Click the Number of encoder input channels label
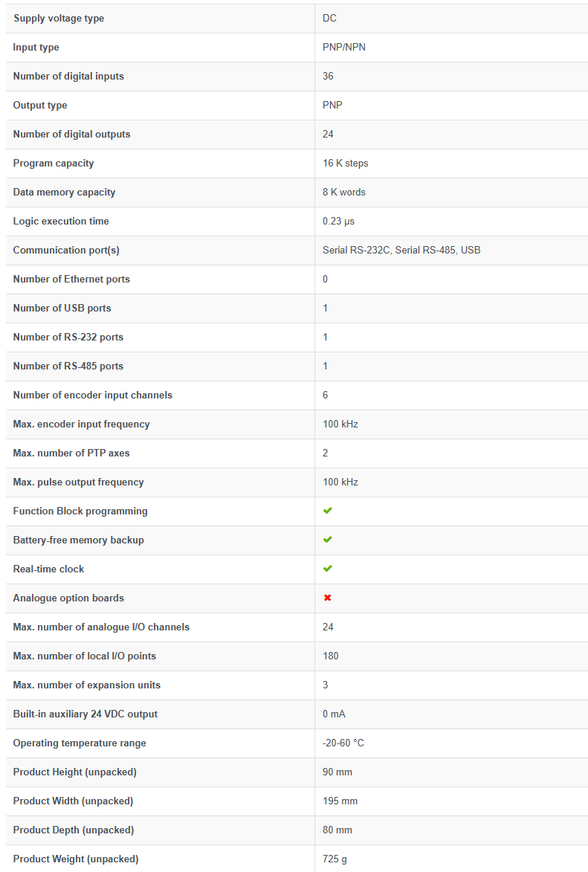 point(92,395)
